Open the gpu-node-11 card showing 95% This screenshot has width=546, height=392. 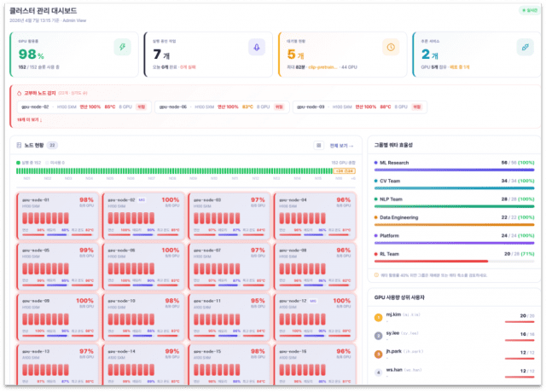pos(229,317)
